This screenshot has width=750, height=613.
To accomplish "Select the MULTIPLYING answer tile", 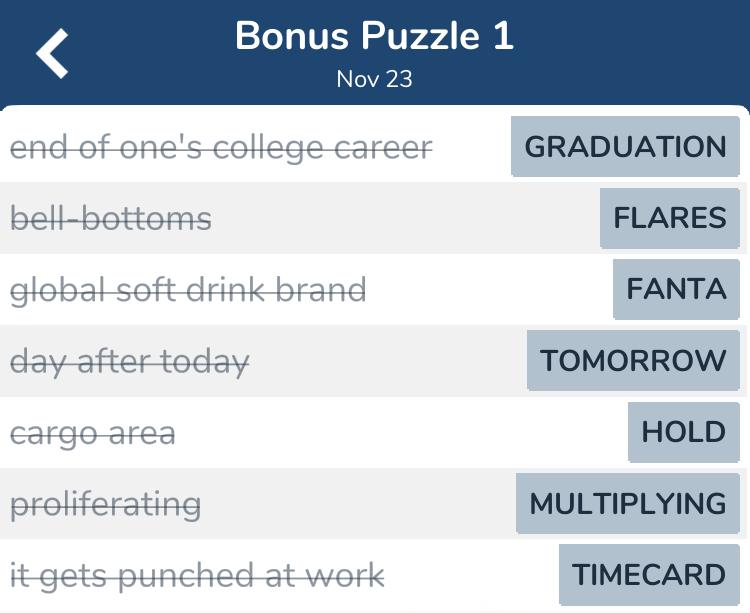I will click(628, 504).
